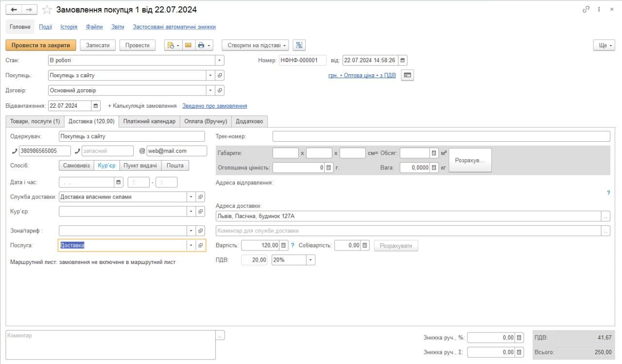Select Самовивіз delivery method

[77, 165]
